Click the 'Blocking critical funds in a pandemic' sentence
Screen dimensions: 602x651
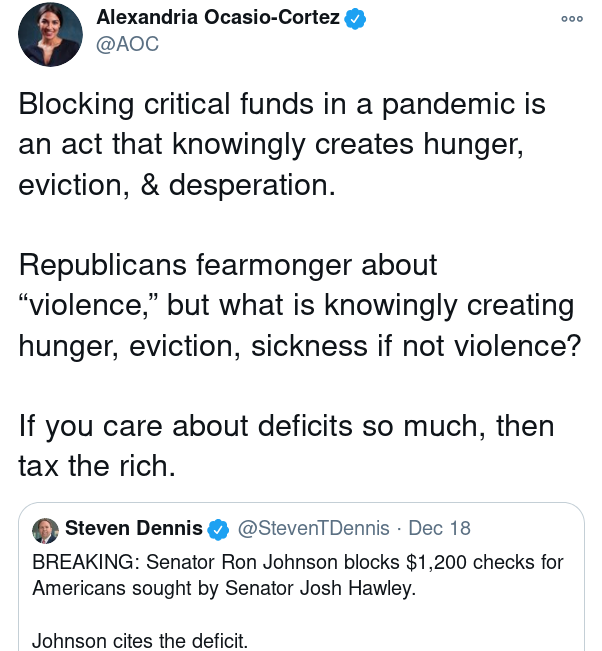point(282,104)
